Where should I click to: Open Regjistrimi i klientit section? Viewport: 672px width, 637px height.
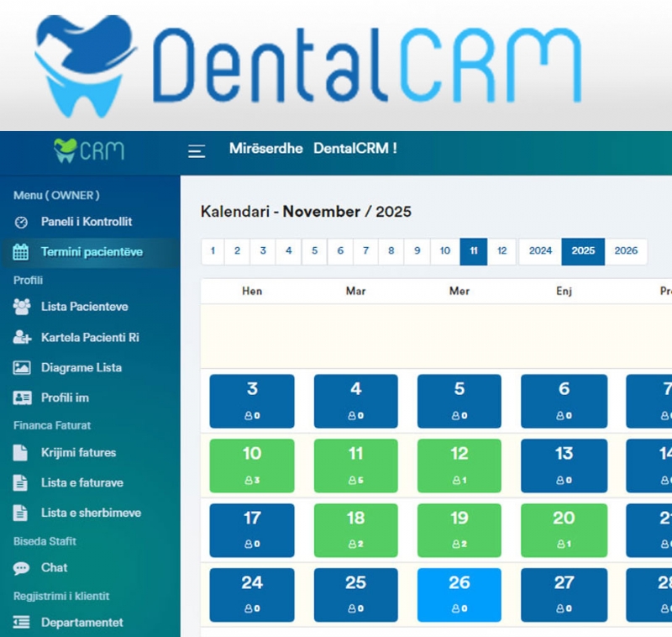(x=60, y=596)
